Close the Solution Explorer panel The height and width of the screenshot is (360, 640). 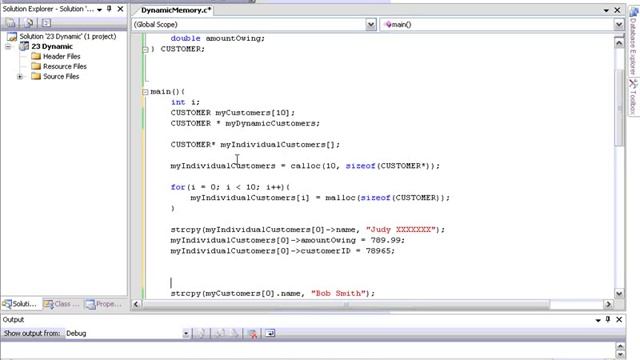click(120, 9)
